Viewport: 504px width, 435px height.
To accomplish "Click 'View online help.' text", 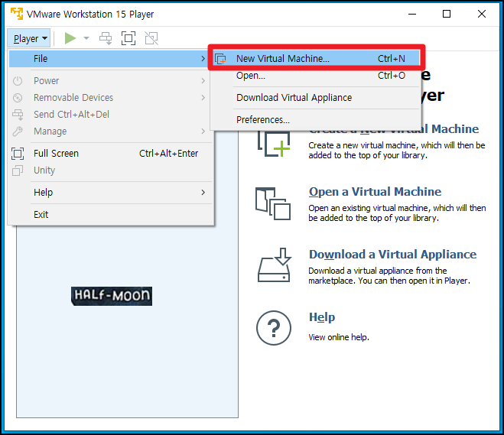I will tap(339, 337).
